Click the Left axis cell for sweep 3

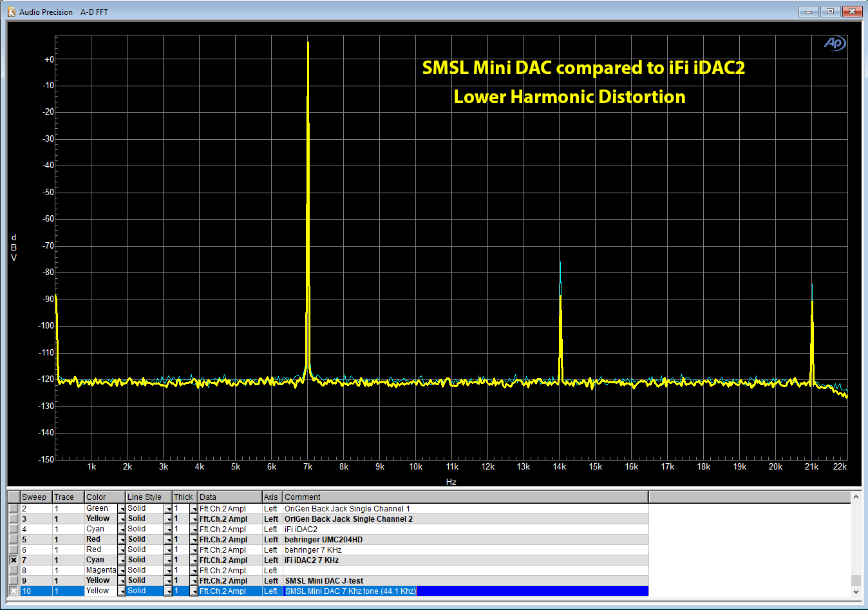click(272, 519)
